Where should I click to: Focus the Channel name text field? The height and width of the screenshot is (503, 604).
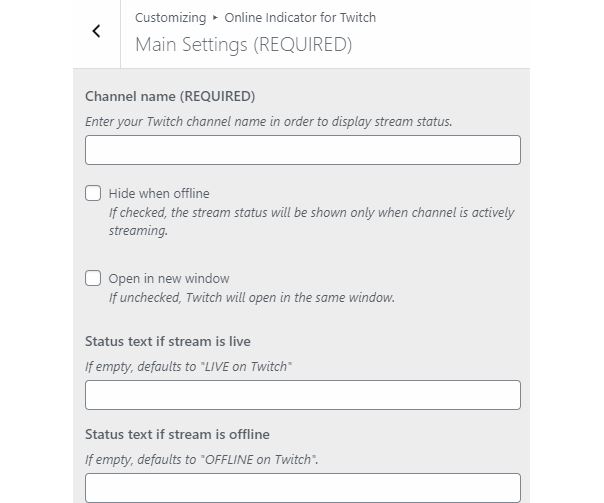click(303, 150)
